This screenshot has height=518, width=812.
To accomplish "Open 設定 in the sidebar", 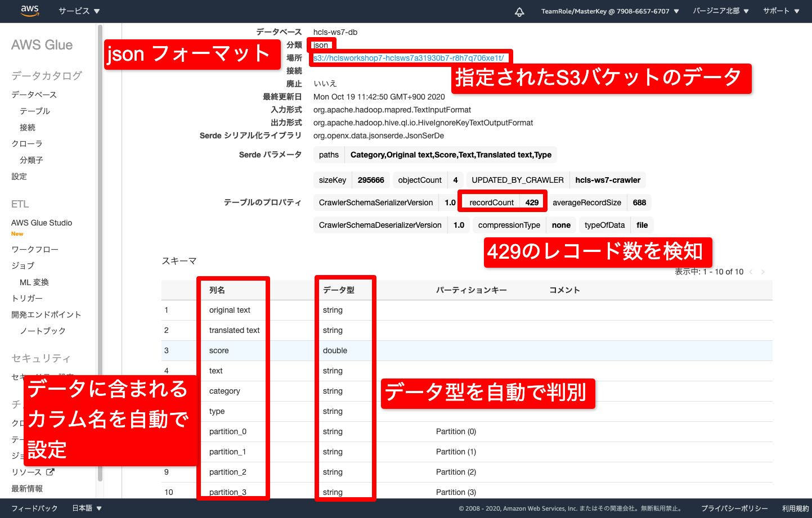I will (x=19, y=176).
